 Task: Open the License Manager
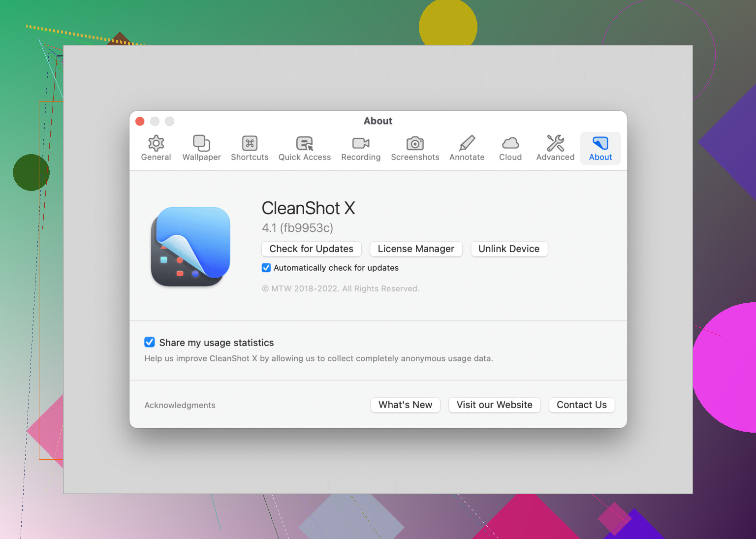[x=416, y=249]
